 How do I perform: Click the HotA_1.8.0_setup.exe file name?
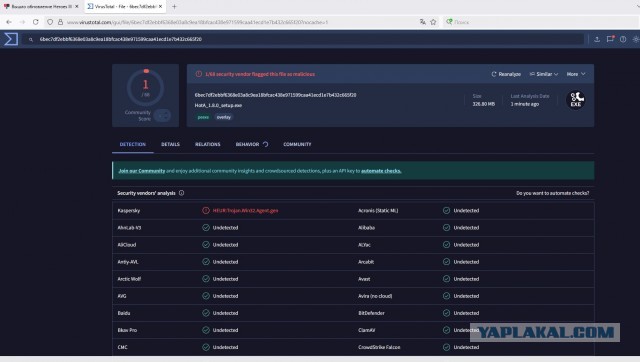218,105
